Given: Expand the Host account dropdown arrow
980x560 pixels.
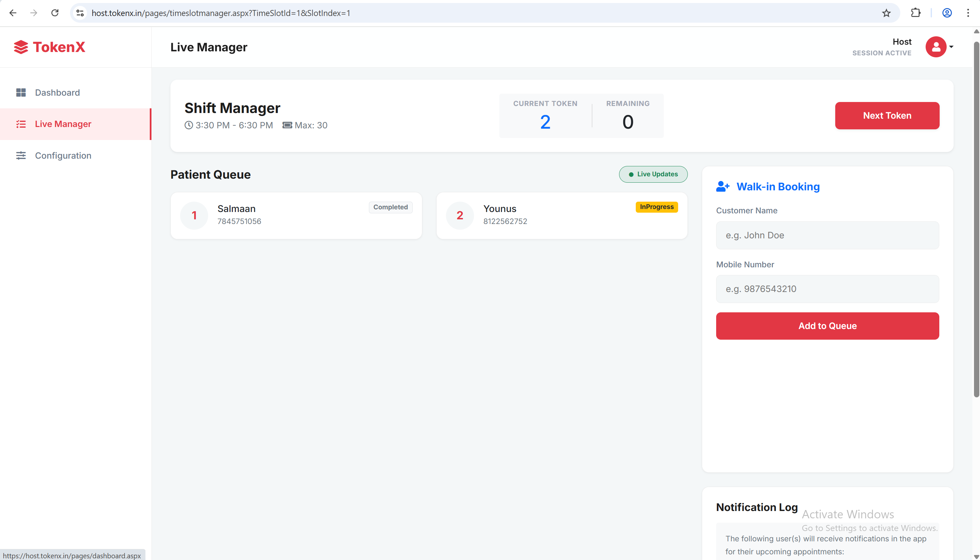Looking at the screenshot, I should click(x=951, y=47).
